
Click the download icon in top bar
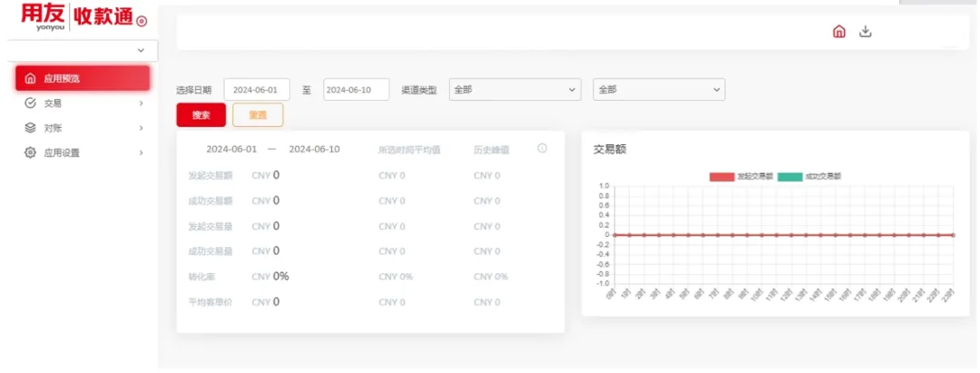pos(865,32)
